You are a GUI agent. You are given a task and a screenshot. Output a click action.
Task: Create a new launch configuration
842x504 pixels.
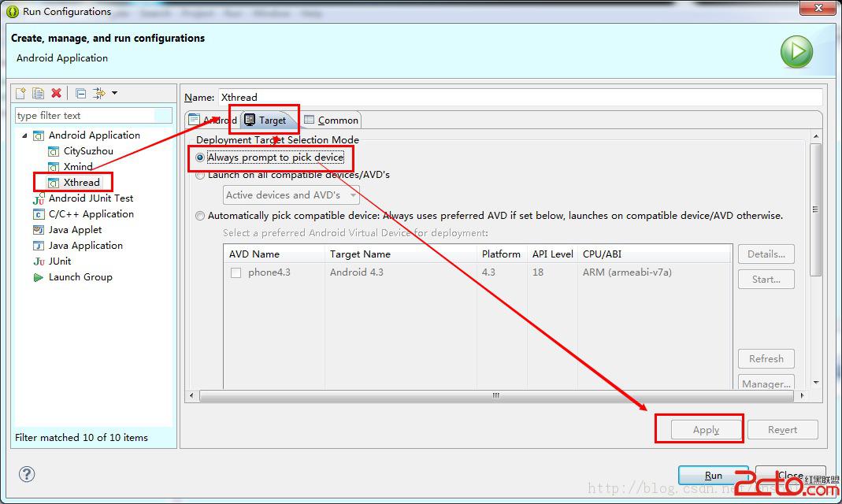click(20, 94)
